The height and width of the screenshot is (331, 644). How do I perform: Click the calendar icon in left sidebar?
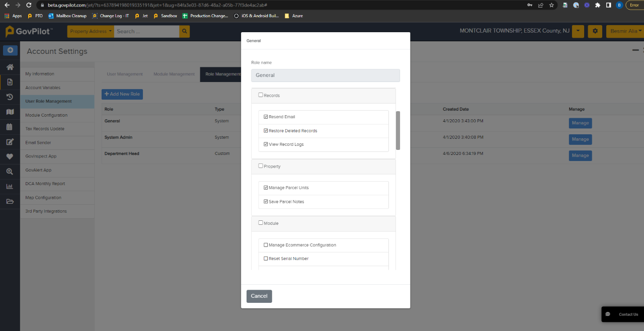click(10, 127)
